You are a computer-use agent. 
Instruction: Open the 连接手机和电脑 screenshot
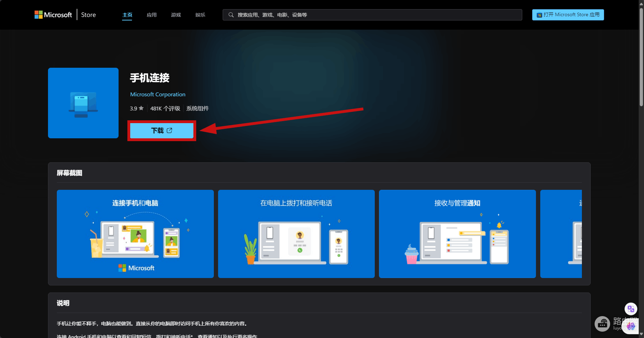pos(135,234)
